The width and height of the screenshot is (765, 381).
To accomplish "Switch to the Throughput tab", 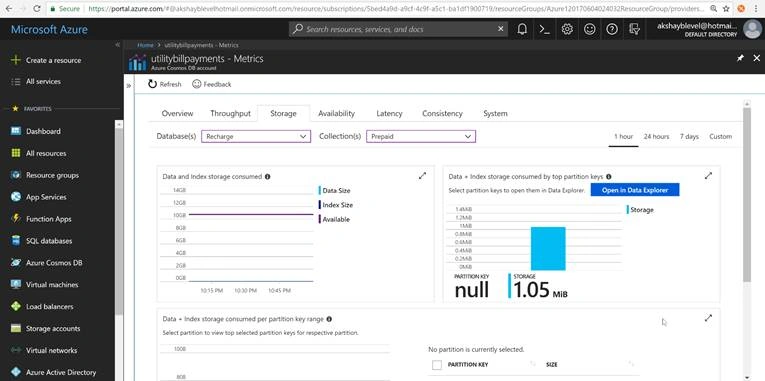I will pyautogui.click(x=230, y=113).
